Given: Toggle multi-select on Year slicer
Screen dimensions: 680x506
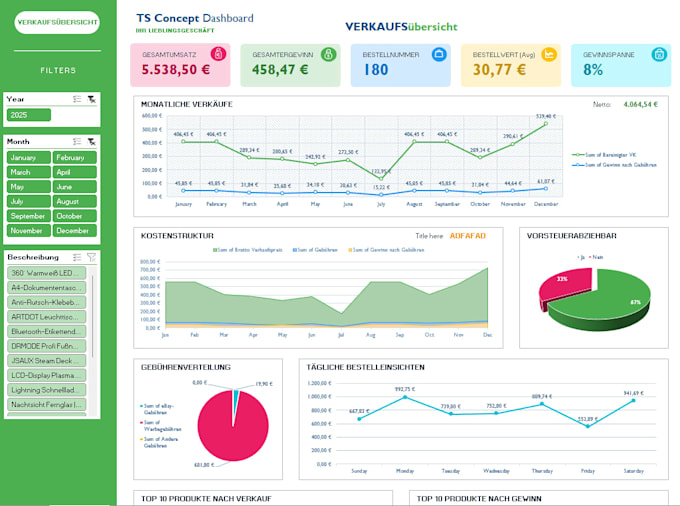Looking at the screenshot, I should tap(77, 99).
